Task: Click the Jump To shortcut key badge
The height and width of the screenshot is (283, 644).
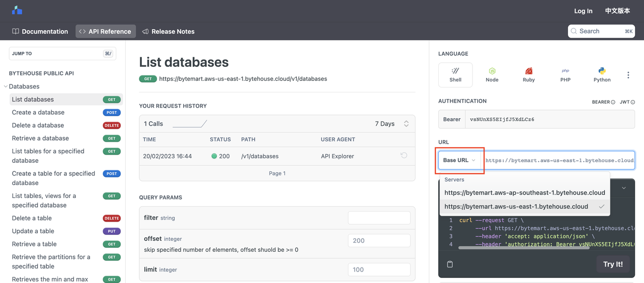Action: coord(108,53)
